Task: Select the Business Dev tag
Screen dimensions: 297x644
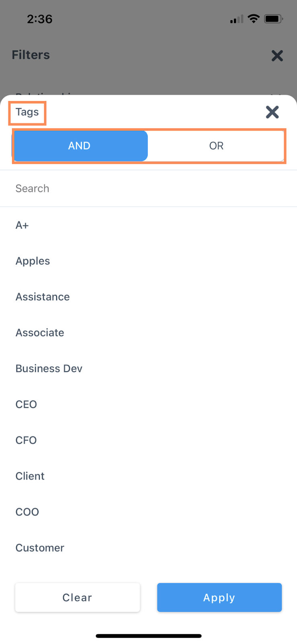Action: tap(49, 368)
